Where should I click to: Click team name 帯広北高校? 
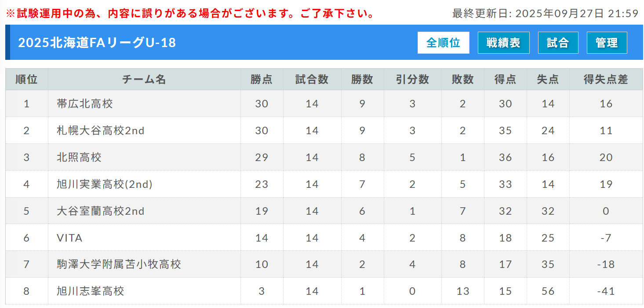coord(85,104)
